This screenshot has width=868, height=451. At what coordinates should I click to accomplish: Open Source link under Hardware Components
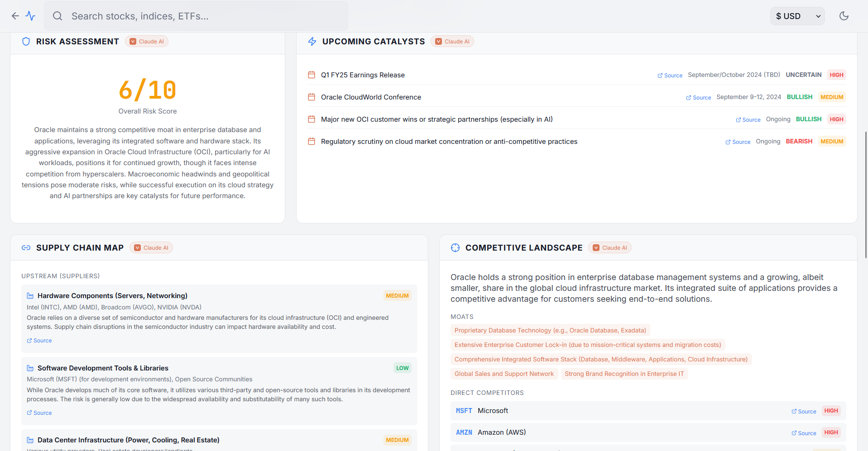click(x=39, y=341)
